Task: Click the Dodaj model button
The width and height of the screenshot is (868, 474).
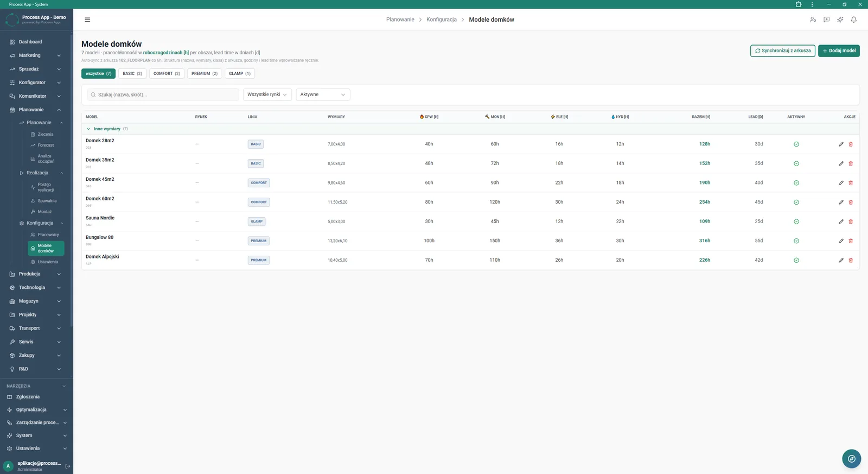Action: 839,51
